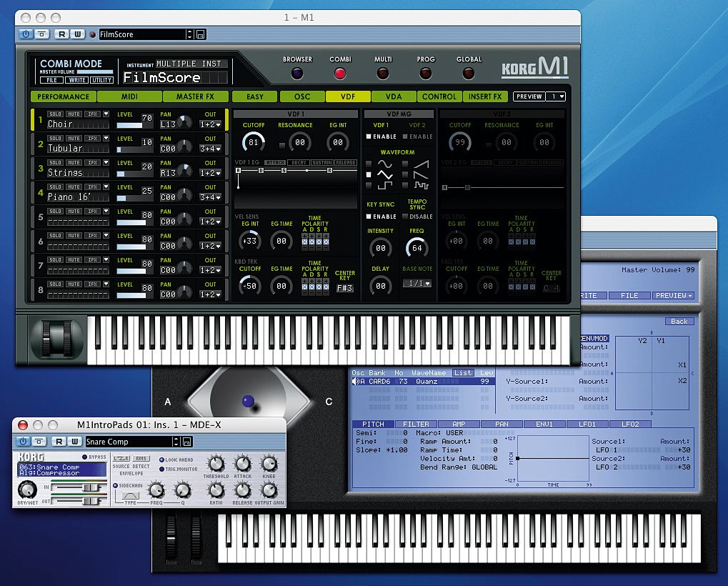
Task: Click the OUTPUT GAIN knob in MDE-X
Action: point(269,490)
